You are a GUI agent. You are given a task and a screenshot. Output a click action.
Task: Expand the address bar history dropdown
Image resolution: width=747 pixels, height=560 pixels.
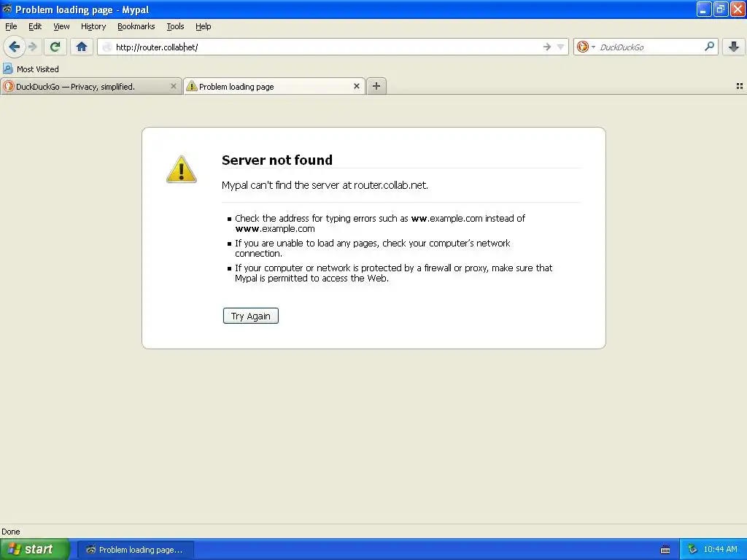[x=561, y=47]
